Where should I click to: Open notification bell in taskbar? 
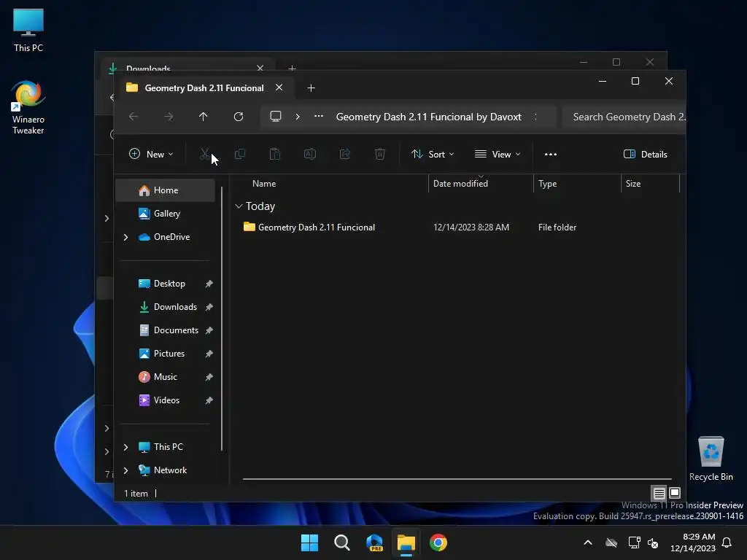point(727,542)
